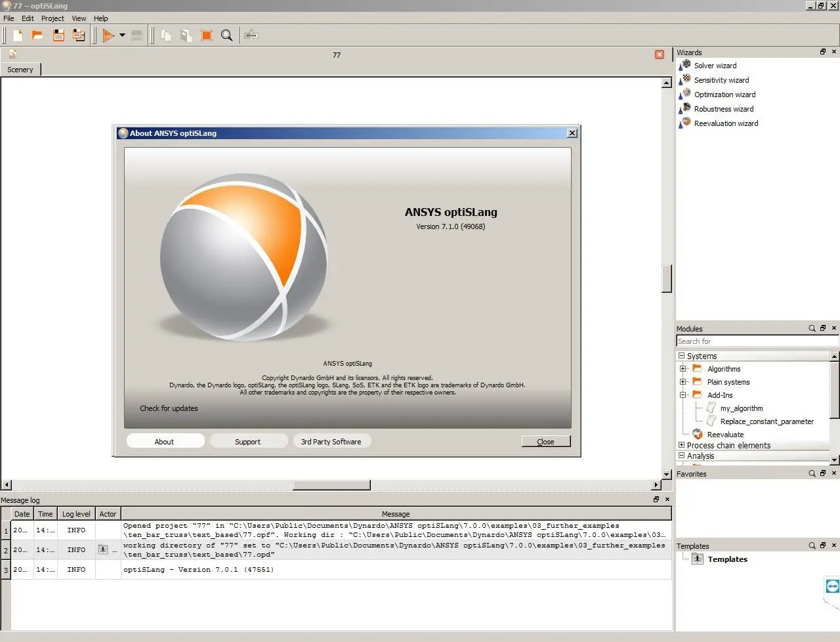Click the Templates panel search icon
Screen dimensions: 840x642
point(812,546)
